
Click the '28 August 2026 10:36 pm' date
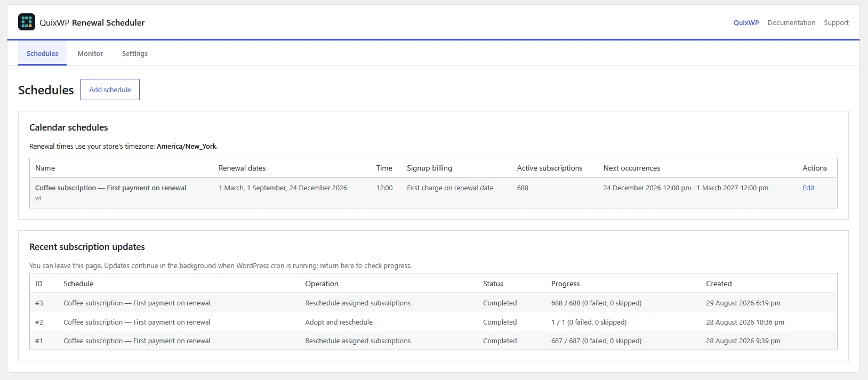pos(745,322)
